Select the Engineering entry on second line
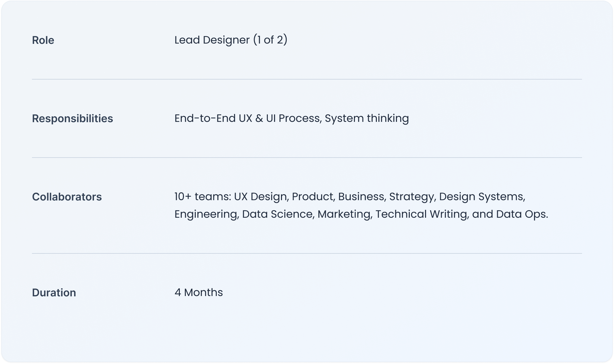The height and width of the screenshot is (364, 614). [206, 214]
